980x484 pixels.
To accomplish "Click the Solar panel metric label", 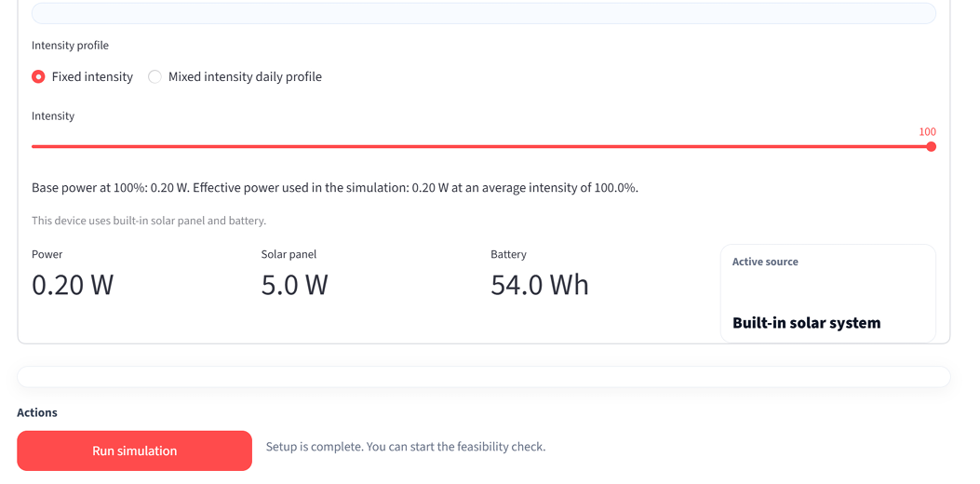I will (289, 254).
